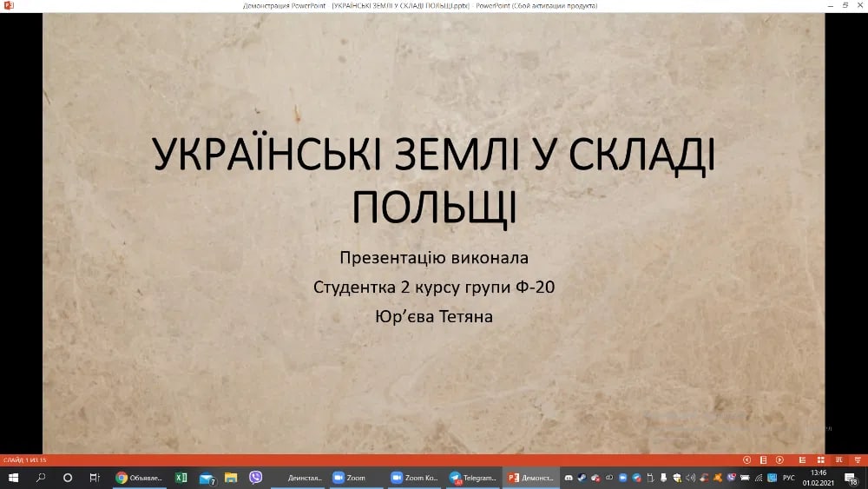Click the slide counter 'СЛАЙД 1 ИЗ 15'
Image resolution: width=868 pixels, height=489 pixels.
point(25,459)
